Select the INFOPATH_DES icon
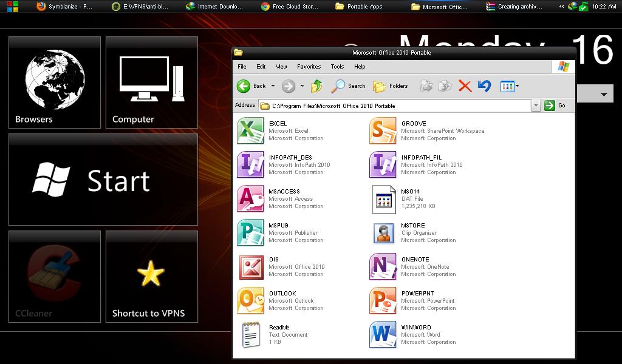 point(250,165)
